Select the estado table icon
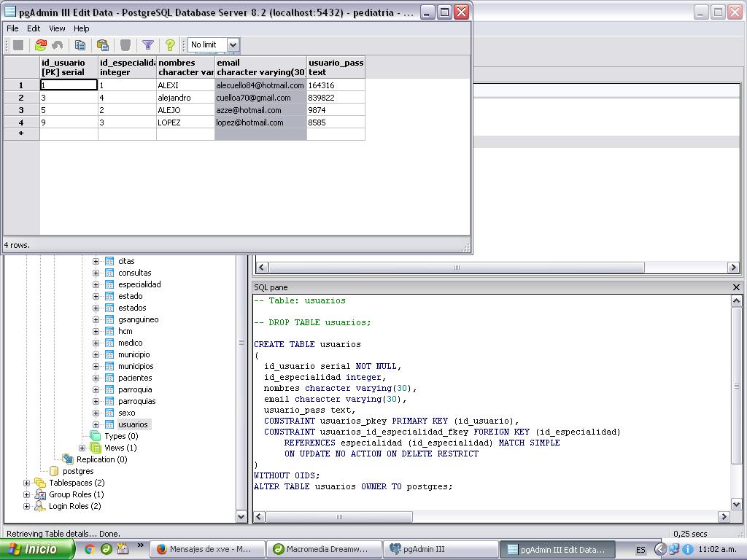 coord(109,296)
